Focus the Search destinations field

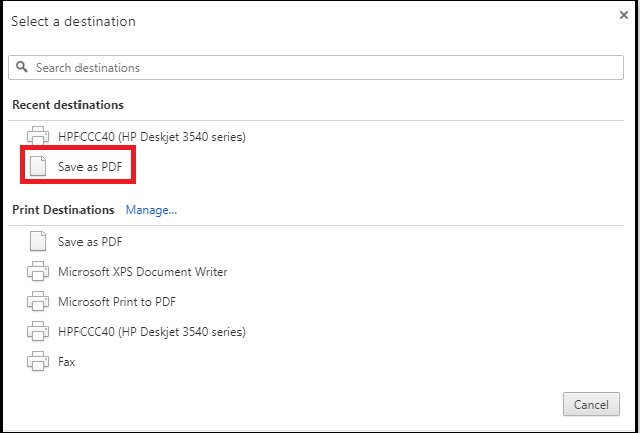coord(316,67)
